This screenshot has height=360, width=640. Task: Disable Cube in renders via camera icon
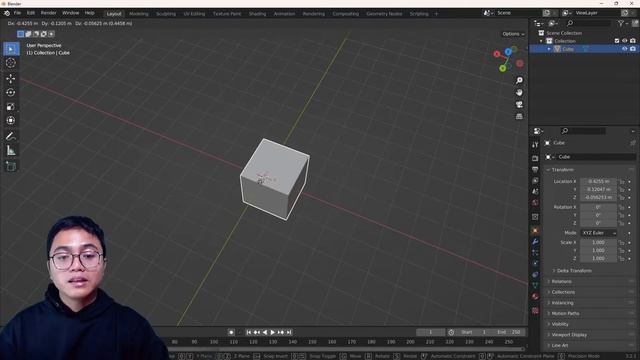click(x=633, y=49)
